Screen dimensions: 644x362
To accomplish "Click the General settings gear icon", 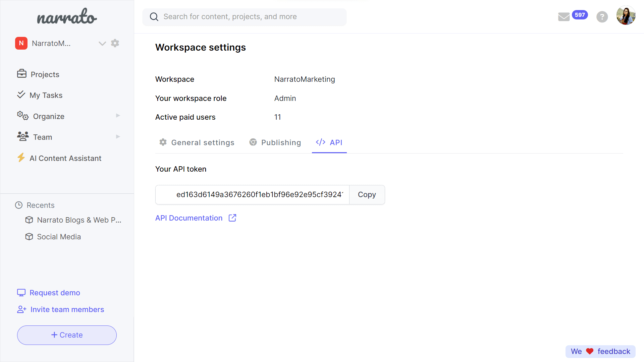I will point(163,142).
